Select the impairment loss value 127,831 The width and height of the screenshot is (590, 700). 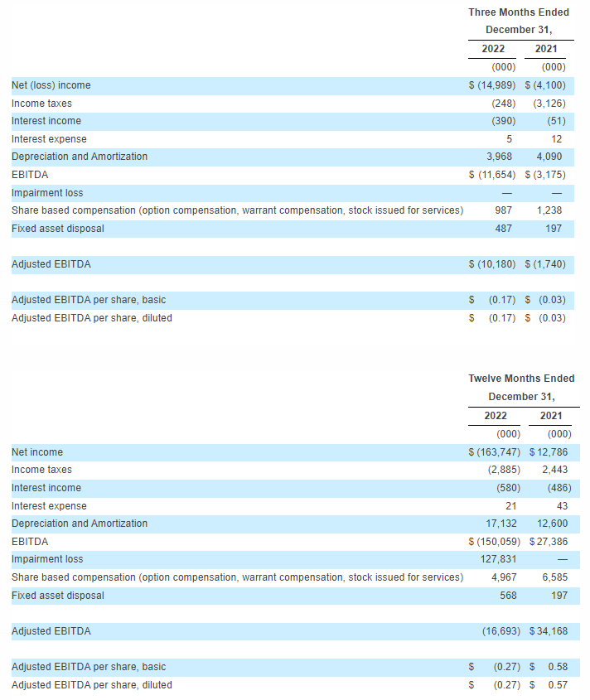[497, 559]
